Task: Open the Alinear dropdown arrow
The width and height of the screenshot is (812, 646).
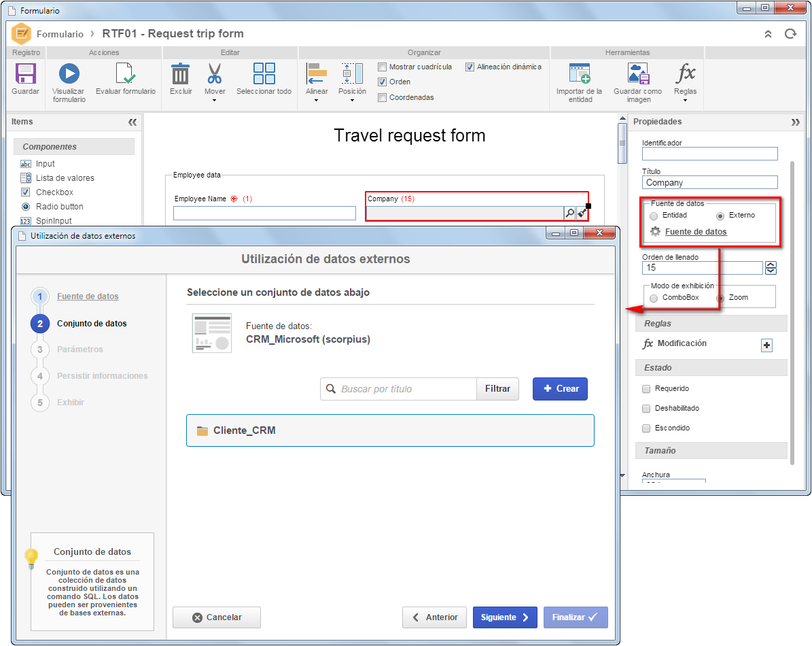Action: point(317,101)
